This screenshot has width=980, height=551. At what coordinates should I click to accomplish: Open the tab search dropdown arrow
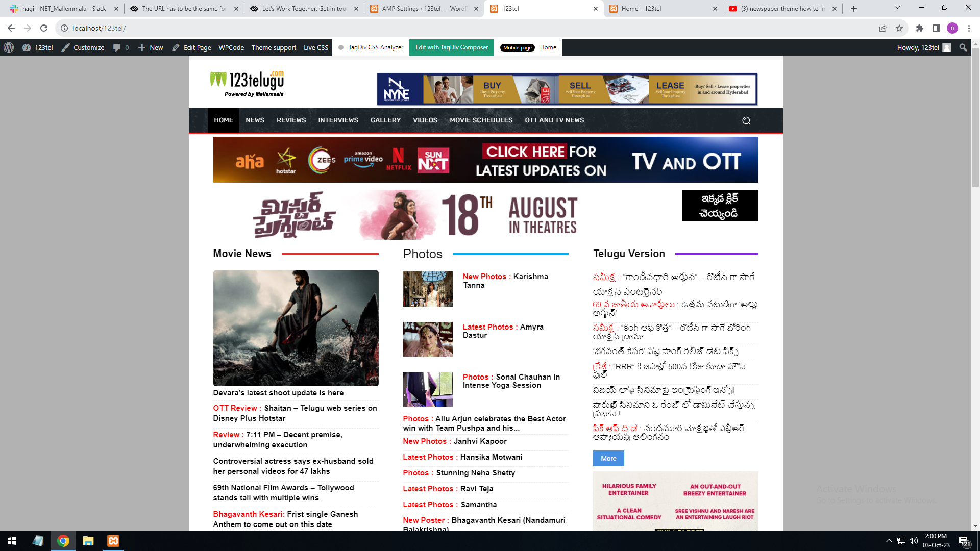tap(898, 8)
